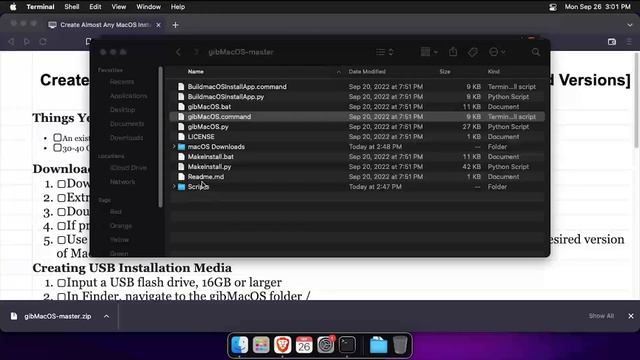Viewport: 640px width, 360px height.
Task: Go back in the Finder window
Action: [178, 52]
